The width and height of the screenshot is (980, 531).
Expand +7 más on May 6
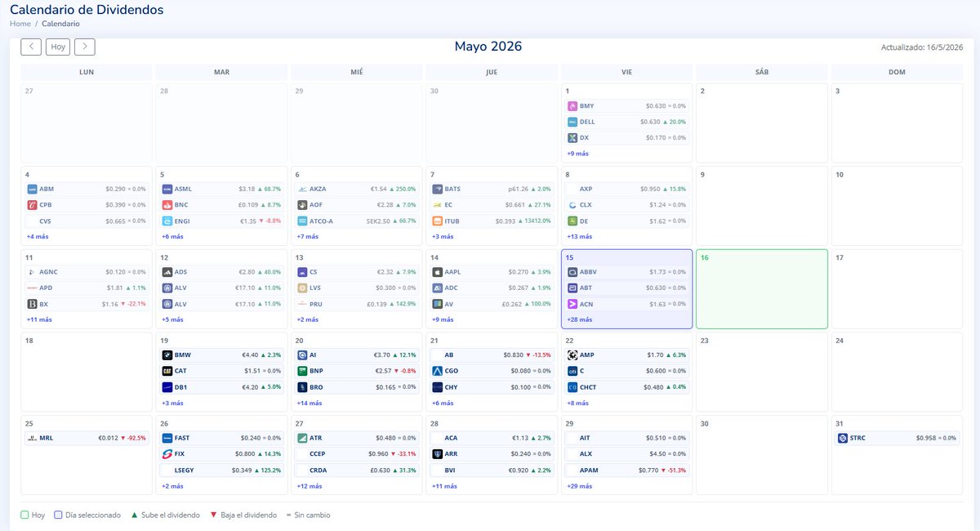tap(308, 237)
